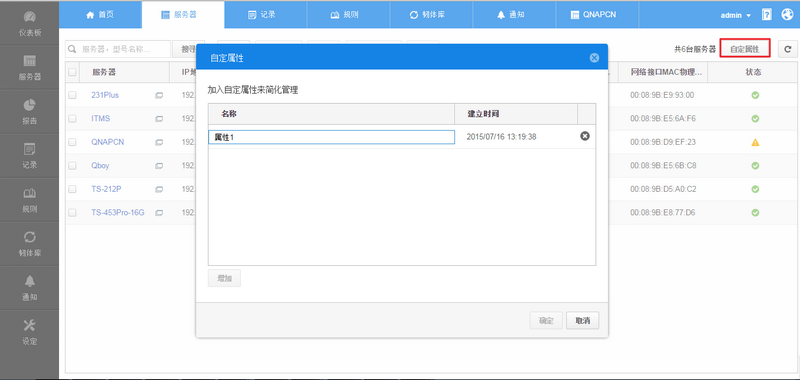The image size is (800, 380).
Task: Open the 231Plus server link
Action: coord(105,95)
